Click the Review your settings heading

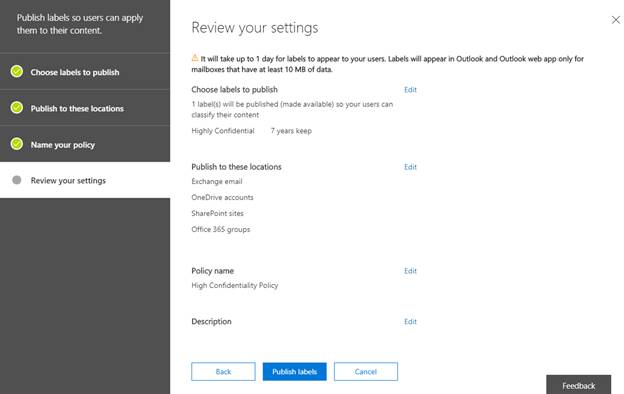pos(255,28)
